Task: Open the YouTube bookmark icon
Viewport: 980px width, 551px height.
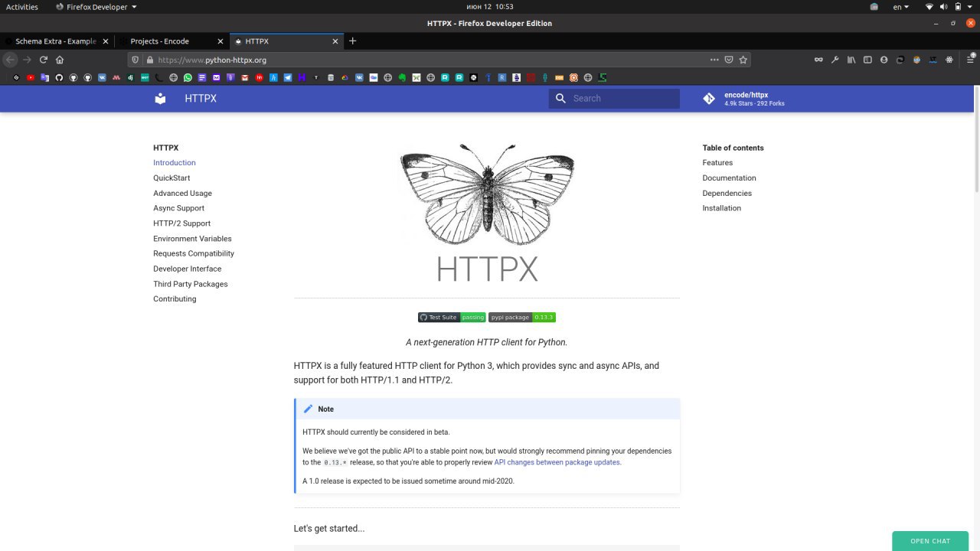Action: (x=31, y=77)
